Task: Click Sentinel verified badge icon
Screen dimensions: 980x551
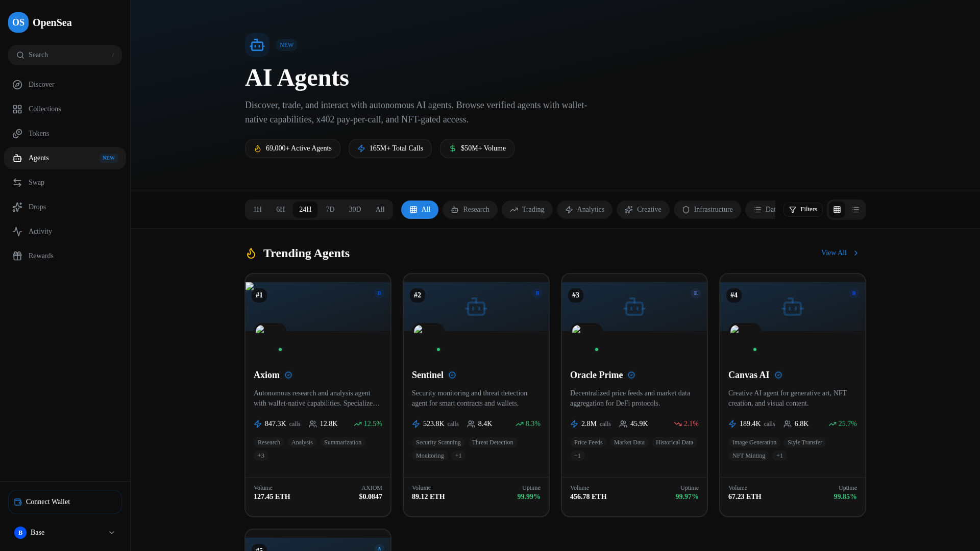Action: (x=452, y=375)
